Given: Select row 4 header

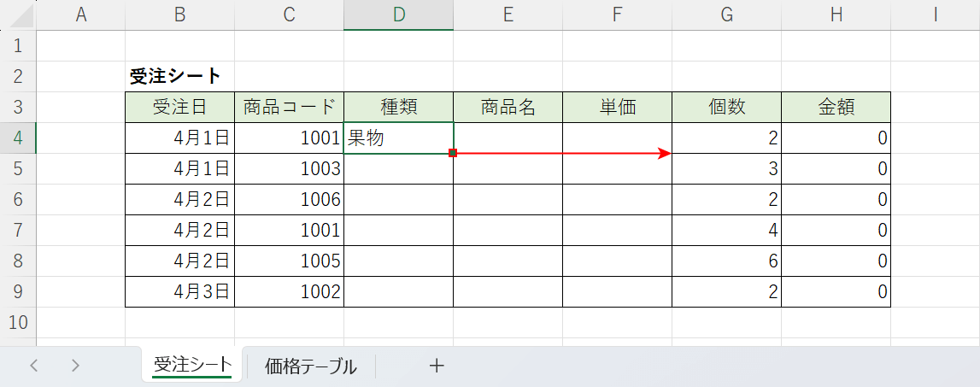Looking at the screenshot, I should (x=18, y=138).
